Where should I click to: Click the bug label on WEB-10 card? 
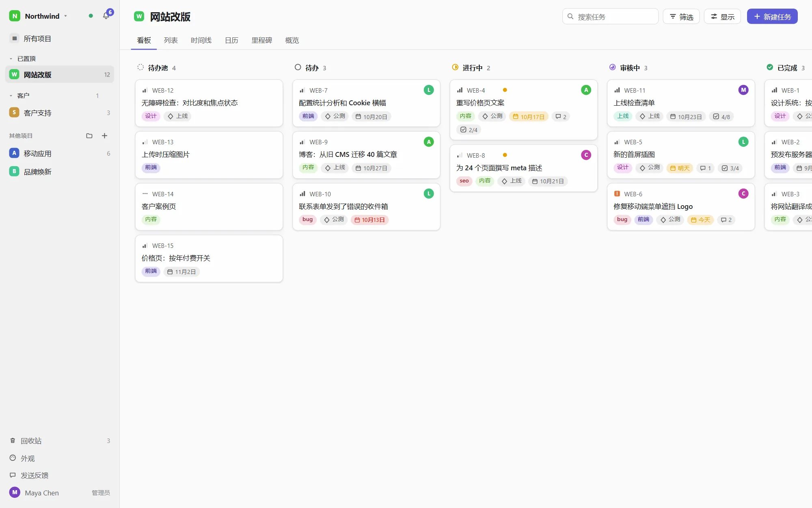tap(308, 219)
